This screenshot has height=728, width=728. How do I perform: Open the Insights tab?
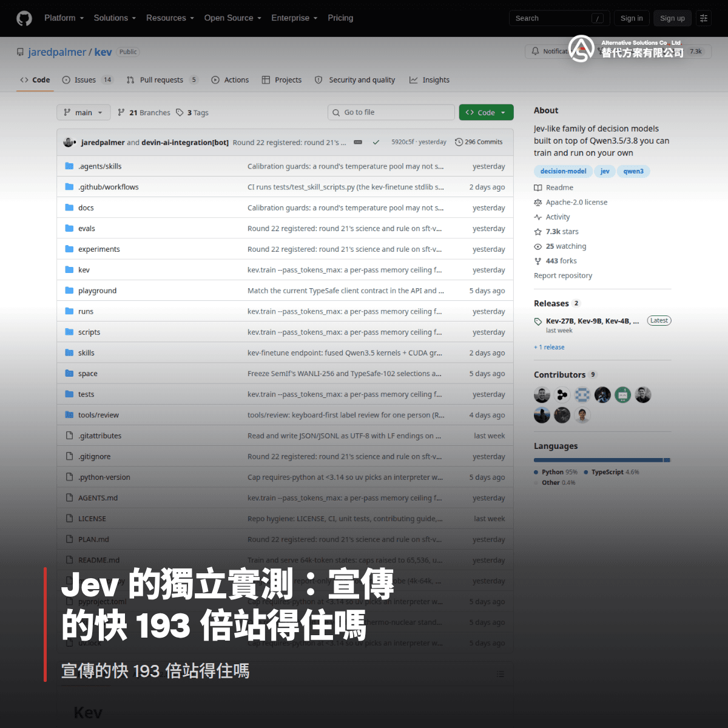[430, 80]
